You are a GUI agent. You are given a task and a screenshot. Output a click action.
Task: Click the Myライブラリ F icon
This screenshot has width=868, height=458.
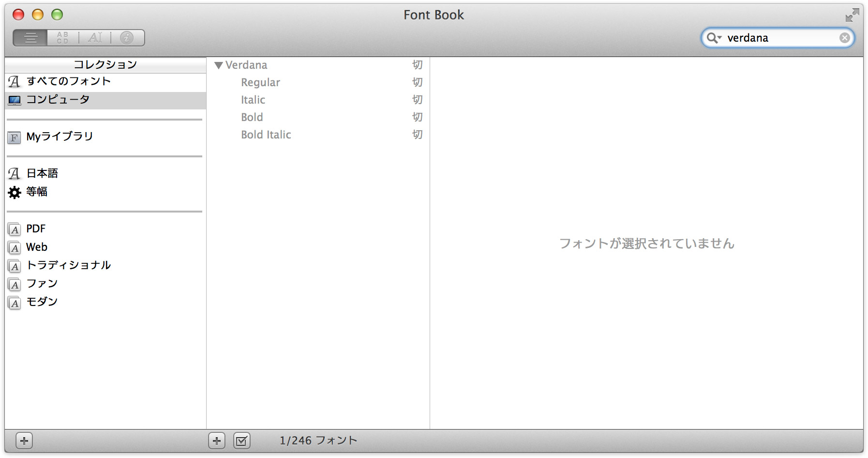14,137
